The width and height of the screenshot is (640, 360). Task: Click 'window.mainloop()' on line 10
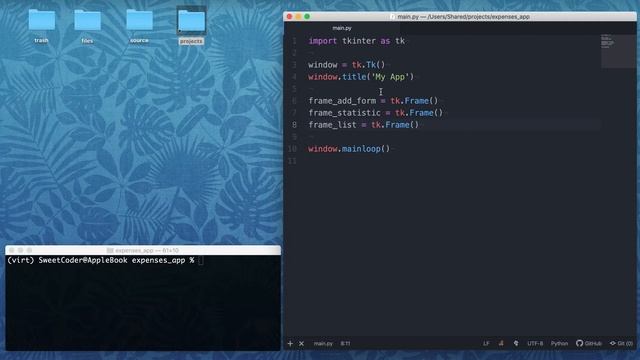(349, 149)
